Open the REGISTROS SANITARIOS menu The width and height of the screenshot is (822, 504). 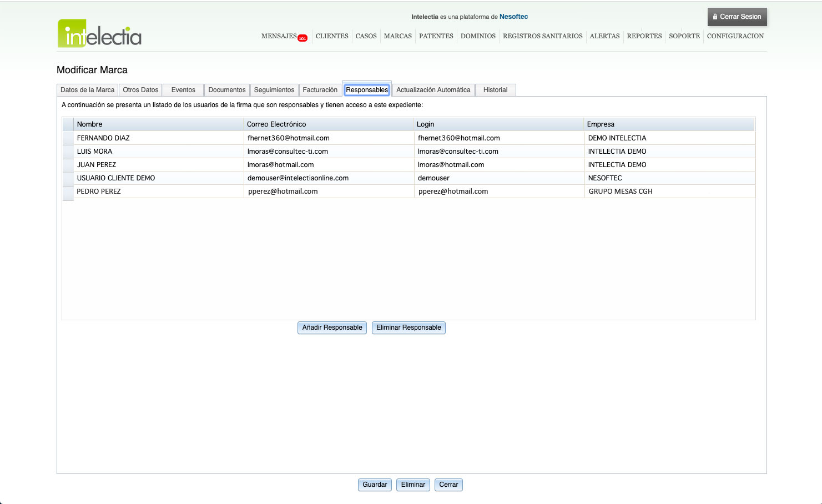pyautogui.click(x=542, y=36)
